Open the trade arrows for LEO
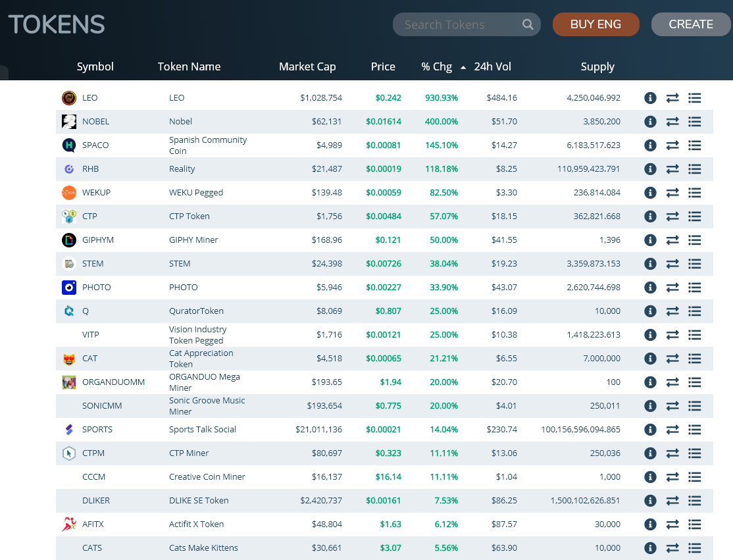733x560 pixels. tap(672, 98)
